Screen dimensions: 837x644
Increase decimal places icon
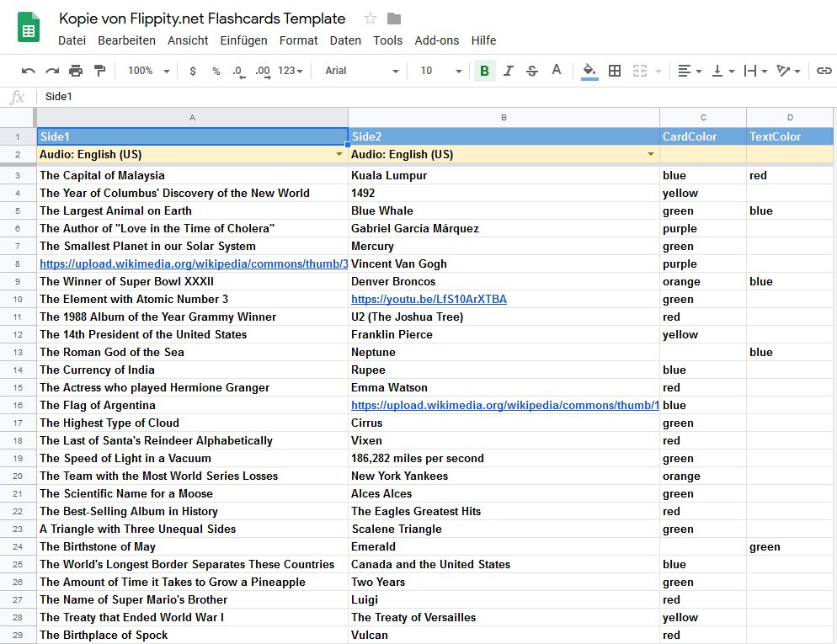coord(263,71)
